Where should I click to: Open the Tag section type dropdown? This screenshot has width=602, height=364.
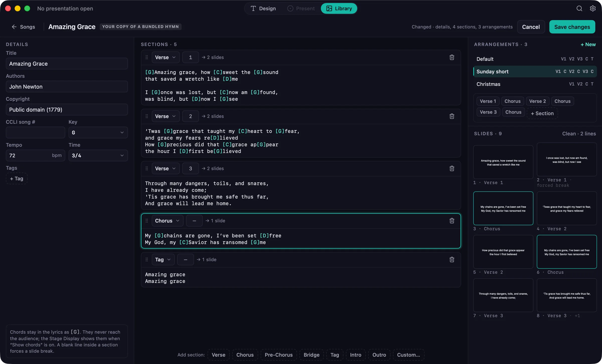163,259
